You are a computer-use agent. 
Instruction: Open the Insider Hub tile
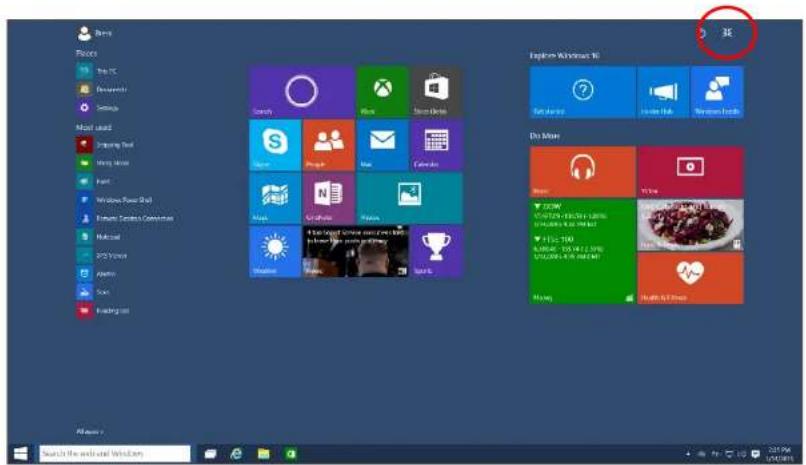[663, 92]
